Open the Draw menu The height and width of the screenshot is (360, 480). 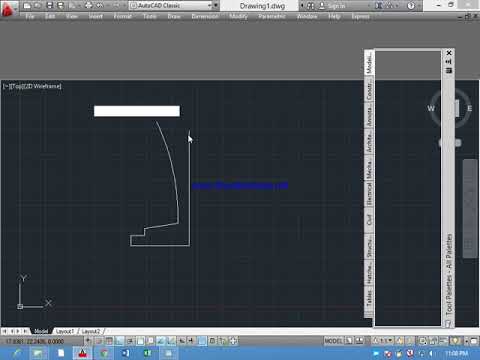(174, 16)
